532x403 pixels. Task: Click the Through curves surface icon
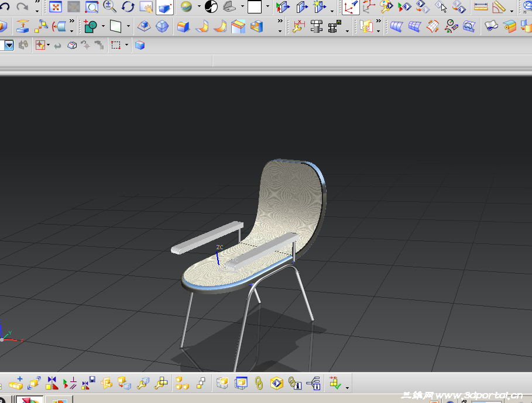(x=396, y=26)
